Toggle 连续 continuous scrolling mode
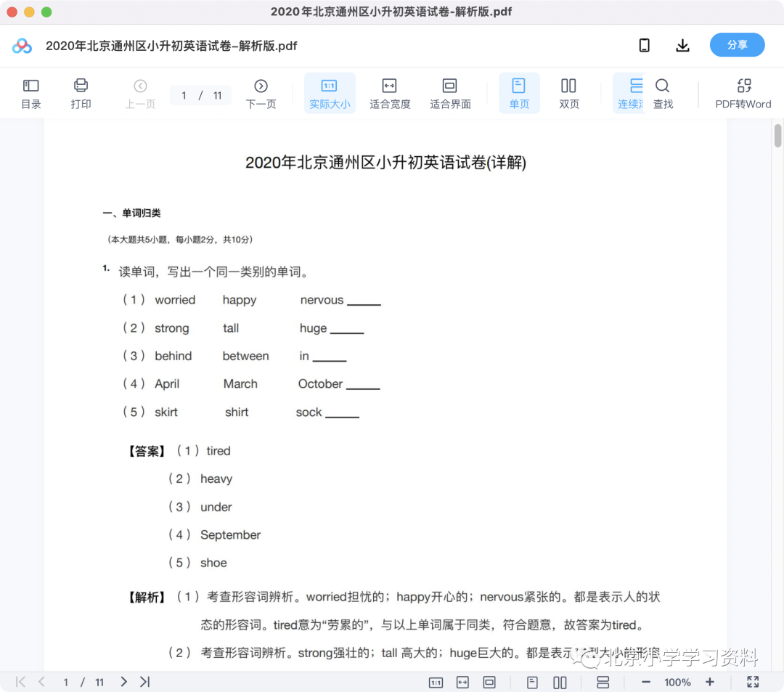The image size is (784, 692). 629,94
